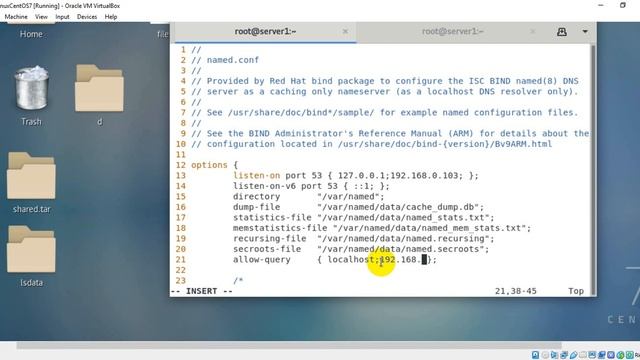The width and height of the screenshot is (640, 360).
Task: Open the Devices menu
Action: point(87,17)
